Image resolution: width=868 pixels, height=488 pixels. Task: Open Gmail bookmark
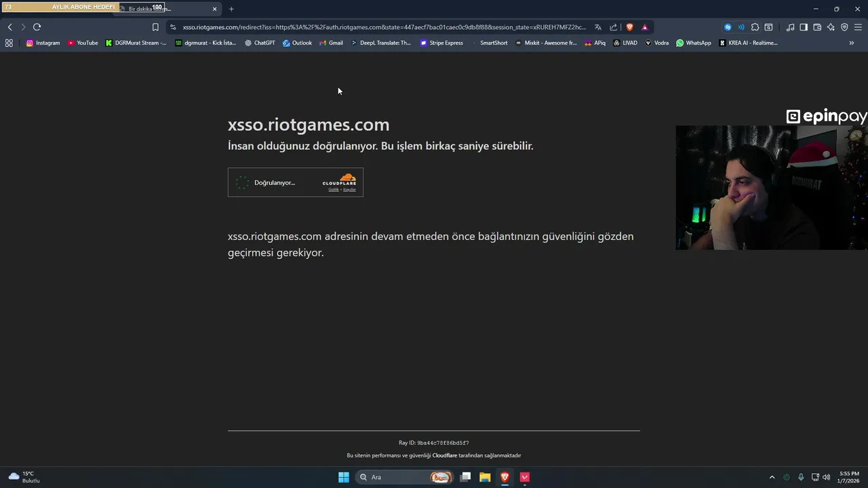331,43
